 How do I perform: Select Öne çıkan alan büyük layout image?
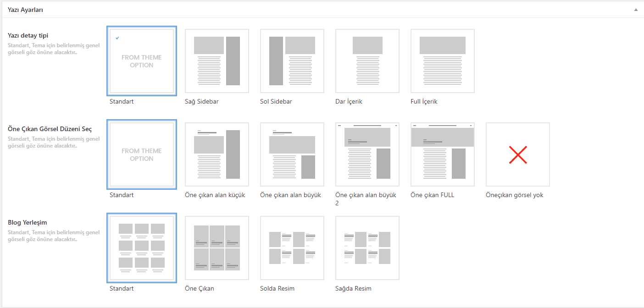click(x=292, y=154)
